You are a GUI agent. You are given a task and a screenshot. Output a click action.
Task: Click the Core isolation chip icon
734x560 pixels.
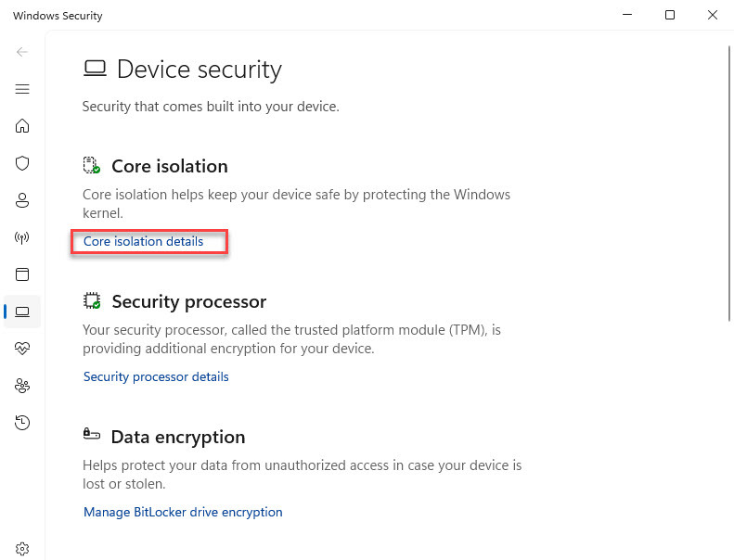coord(91,166)
